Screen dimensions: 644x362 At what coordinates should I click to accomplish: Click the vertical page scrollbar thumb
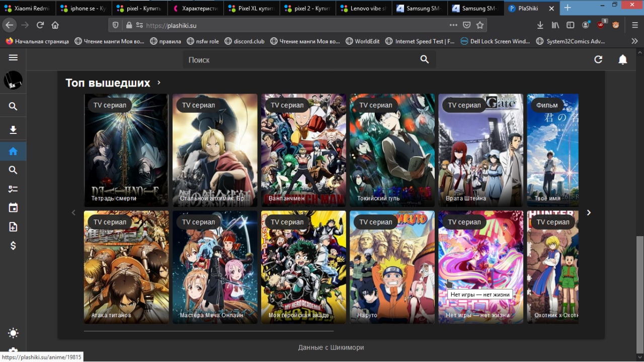click(x=639, y=294)
